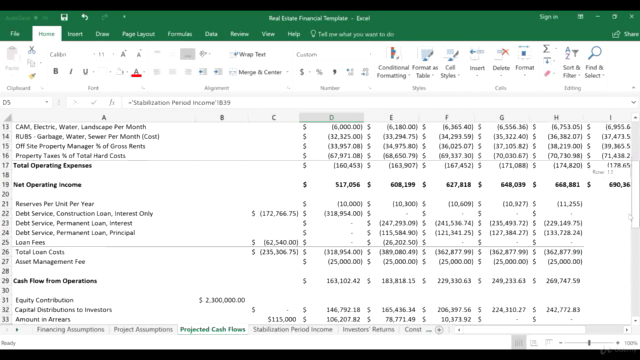The image size is (640, 360).
Task: Open Customize Quick Access Toolbar dropdown
Action: click(124, 17)
